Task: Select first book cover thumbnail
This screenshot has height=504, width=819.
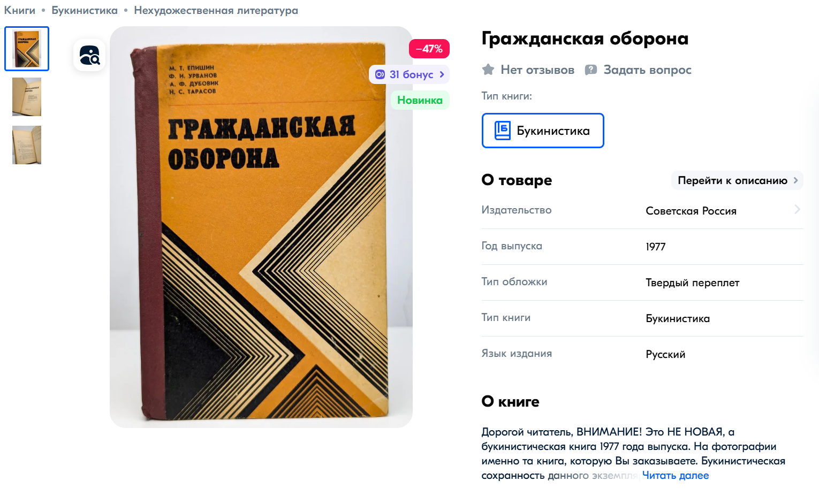Action: [27, 49]
